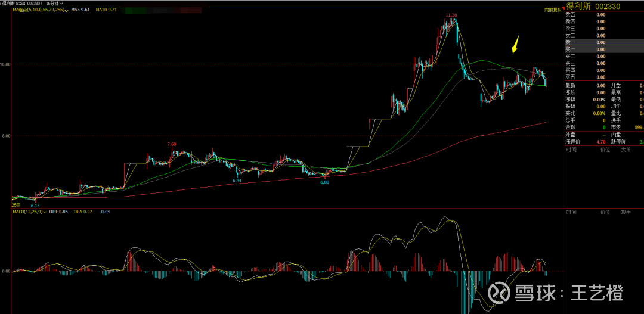Viewport: 644px width, 314px height.
Task: Click the 涨幅 percentage field
Action: [586, 100]
